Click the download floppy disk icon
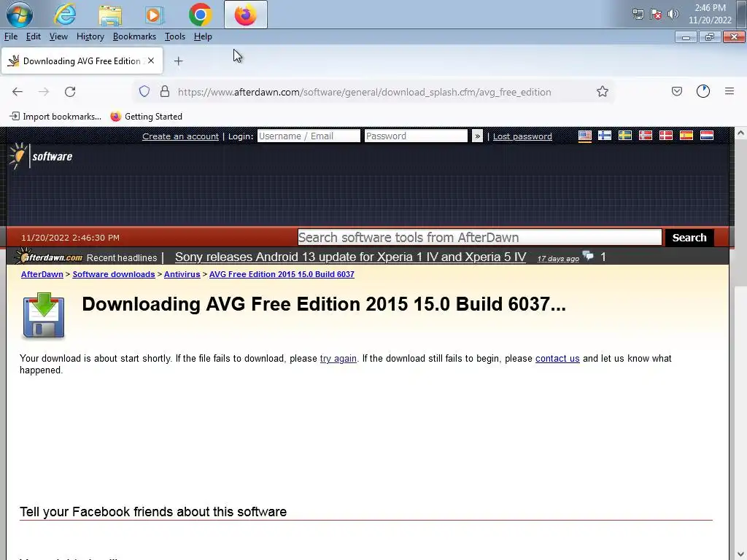This screenshot has height=560, width=747. pos(43,316)
